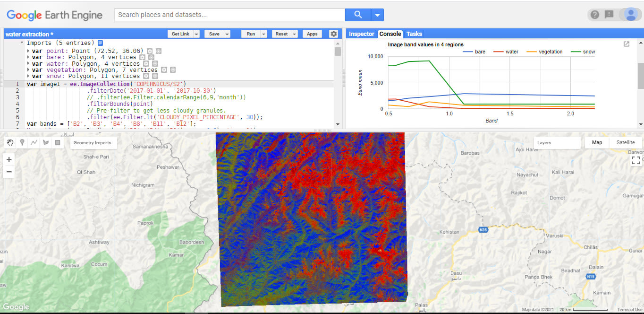Viewport: 644px width, 314px height.
Task: Click the send feedback icon
Action: pyautogui.click(x=609, y=15)
